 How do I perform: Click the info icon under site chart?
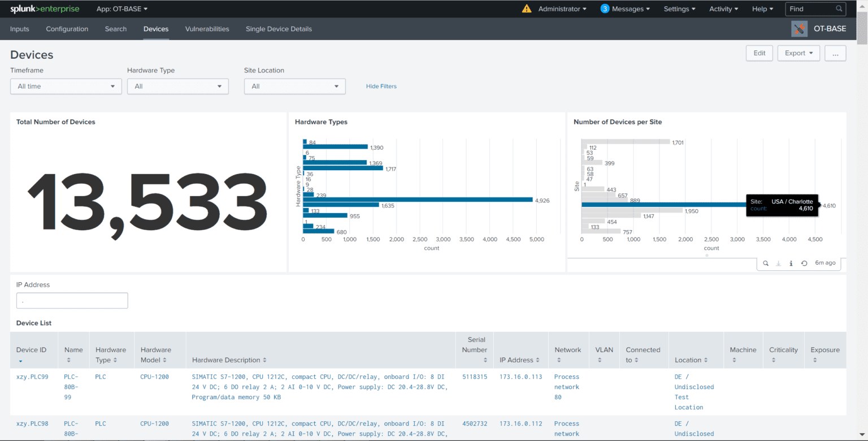point(791,263)
